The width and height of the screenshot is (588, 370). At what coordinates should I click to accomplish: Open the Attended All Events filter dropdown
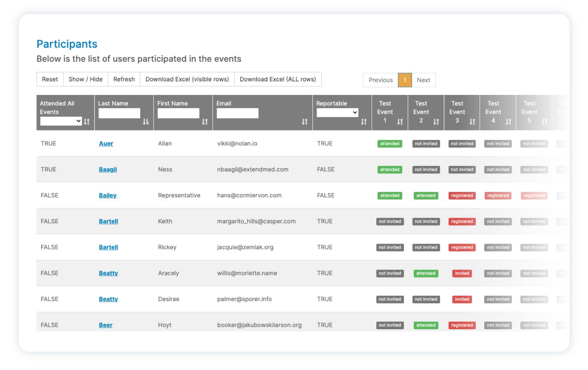[x=61, y=121]
